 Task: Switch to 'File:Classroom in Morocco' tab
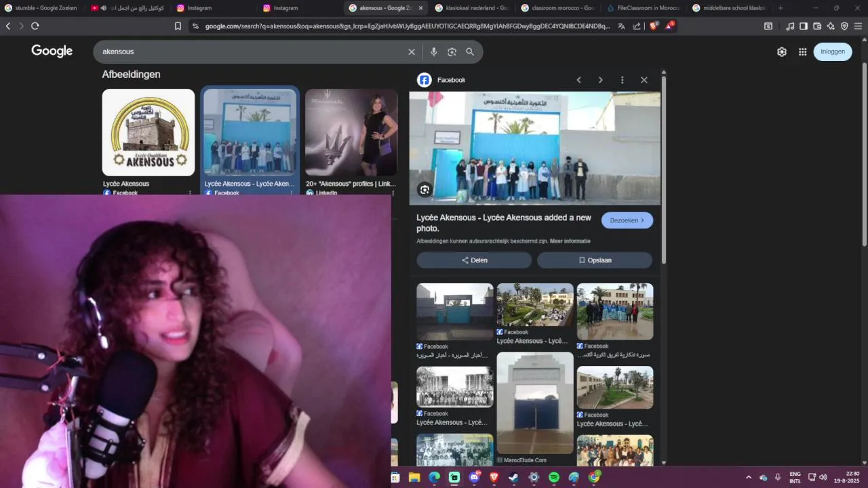644,8
